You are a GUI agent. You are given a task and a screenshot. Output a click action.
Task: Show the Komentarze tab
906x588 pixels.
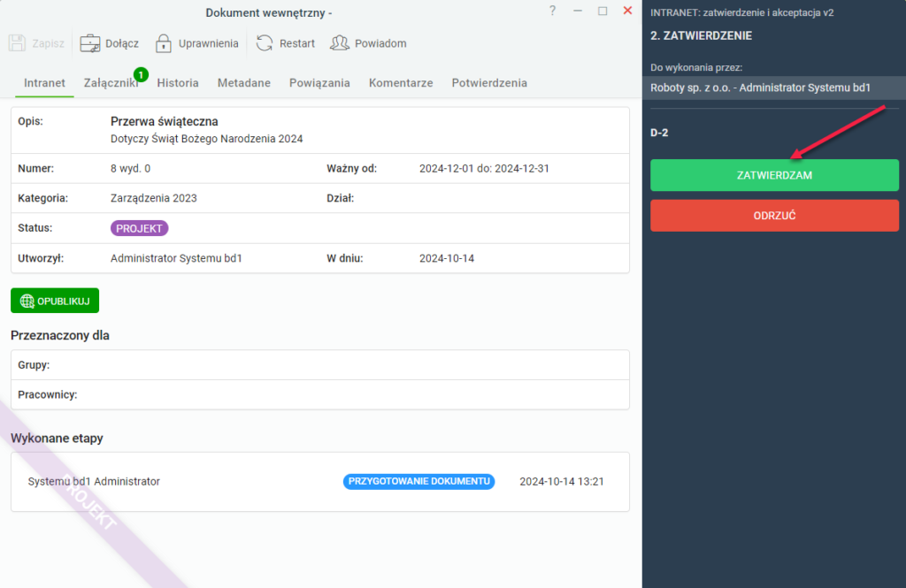click(x=401, y=82)
